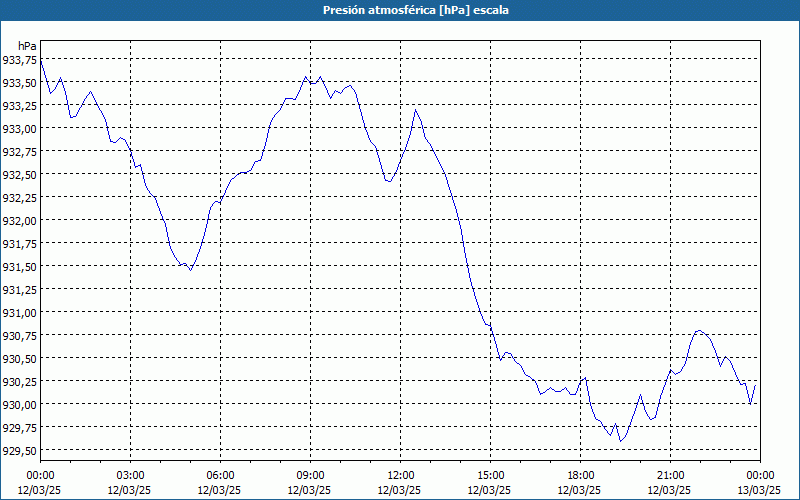Viewport: 800px width, 500px height.
Task: Click the 12/03/25 date under 18:00
Action: click(580, 490)
